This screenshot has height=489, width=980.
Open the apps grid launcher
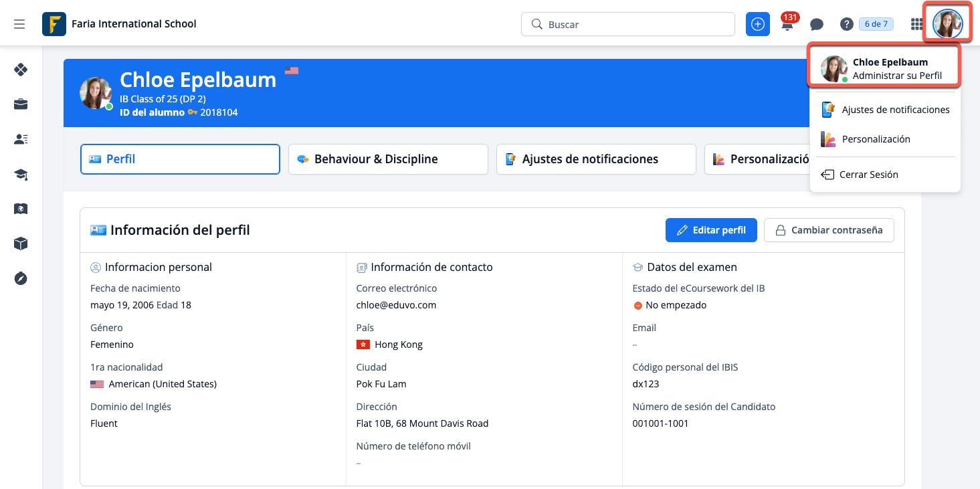coord(917,25)
